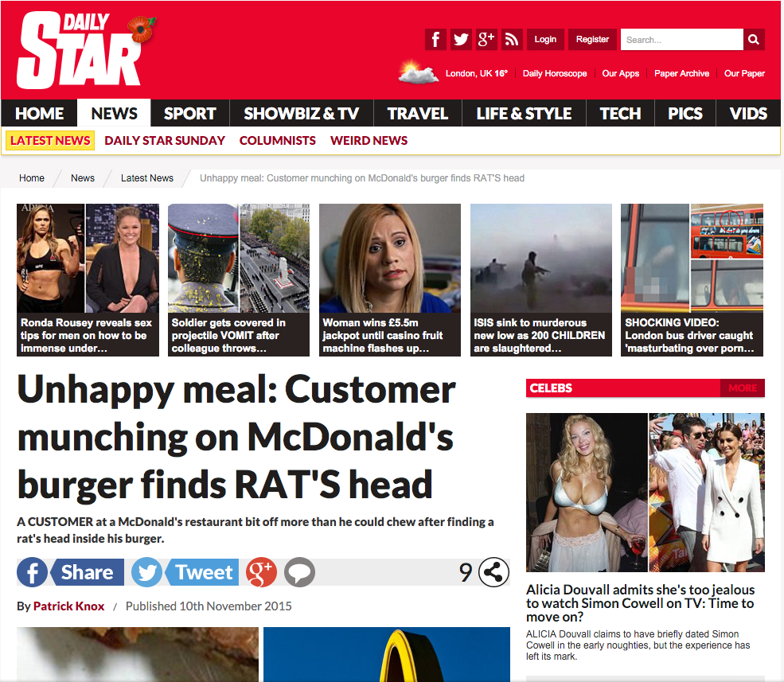Screen dimensions: 784x682
Task: Open the RSS feed icon
Action: tap(512, 40)
